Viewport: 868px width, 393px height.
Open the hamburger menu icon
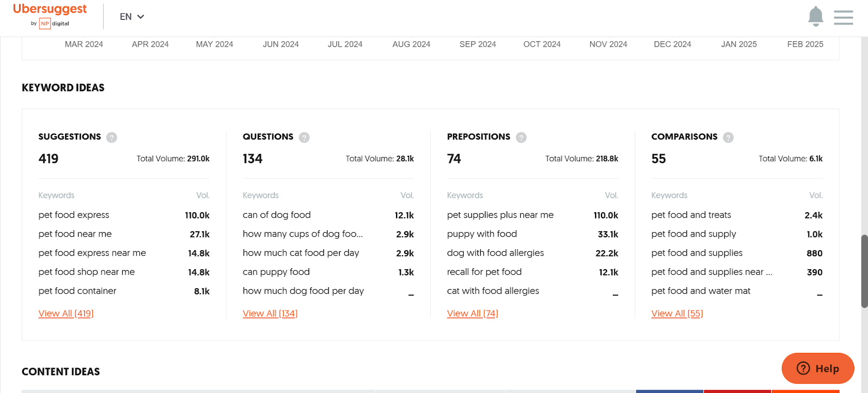pyautogui.click(x=843, y=17)
